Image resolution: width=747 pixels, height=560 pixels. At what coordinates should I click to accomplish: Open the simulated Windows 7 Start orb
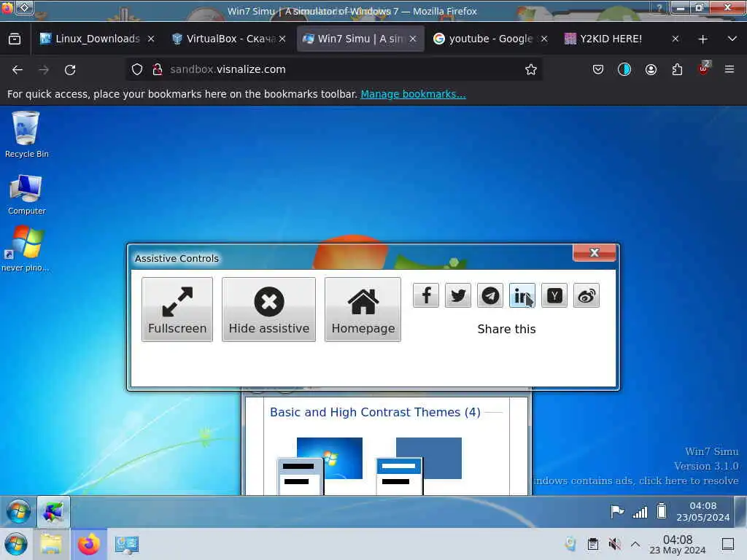pos(18,511)
